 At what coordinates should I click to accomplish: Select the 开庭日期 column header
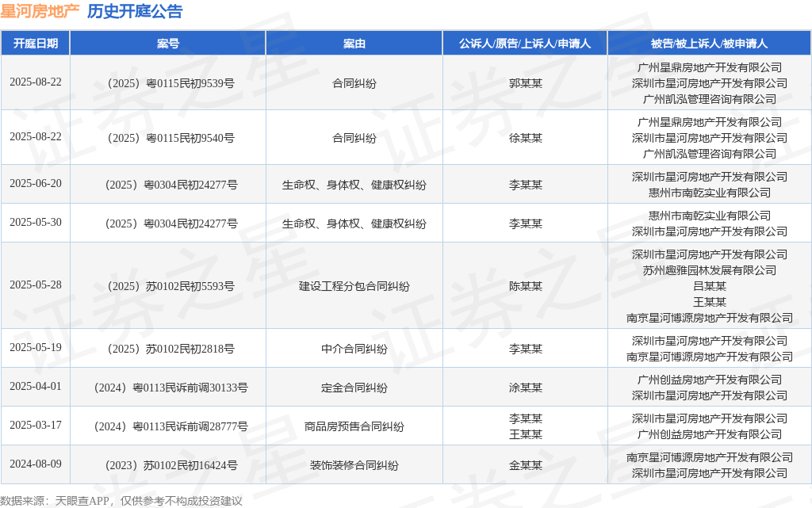(x=35, y=44)
